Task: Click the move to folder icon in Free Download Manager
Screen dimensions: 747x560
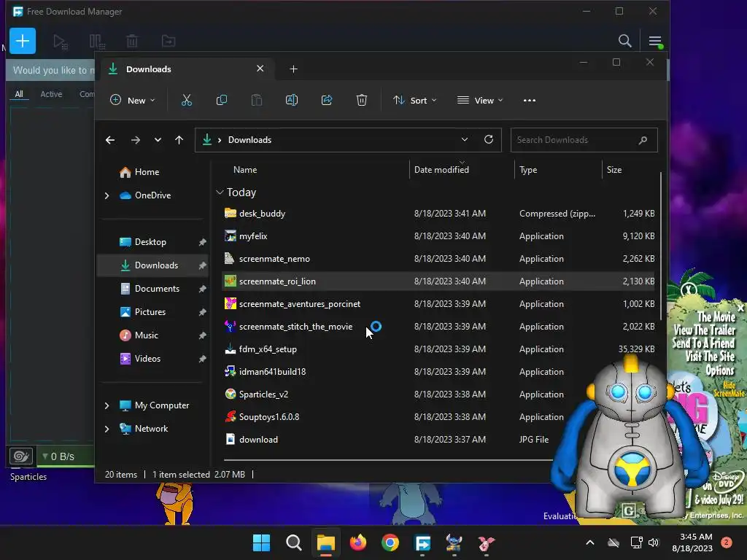Action: tap(169, 42)
